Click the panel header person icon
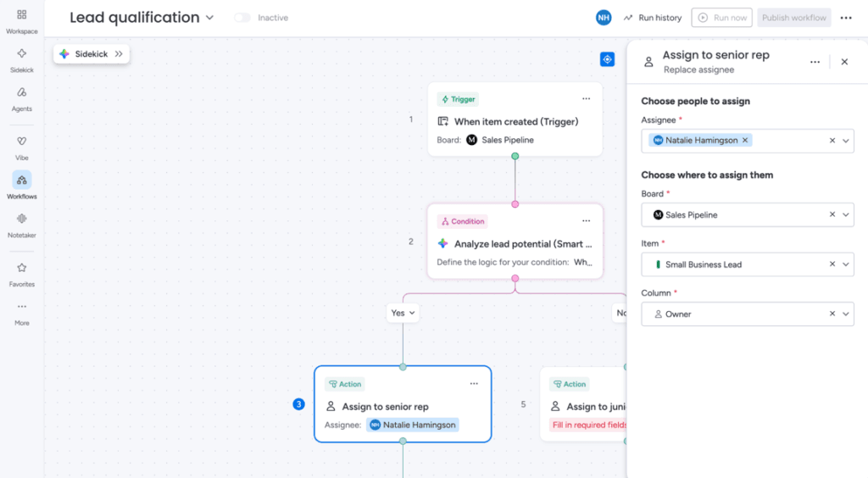The height and width of the screenshot is (478, 868). pos(648,62)
